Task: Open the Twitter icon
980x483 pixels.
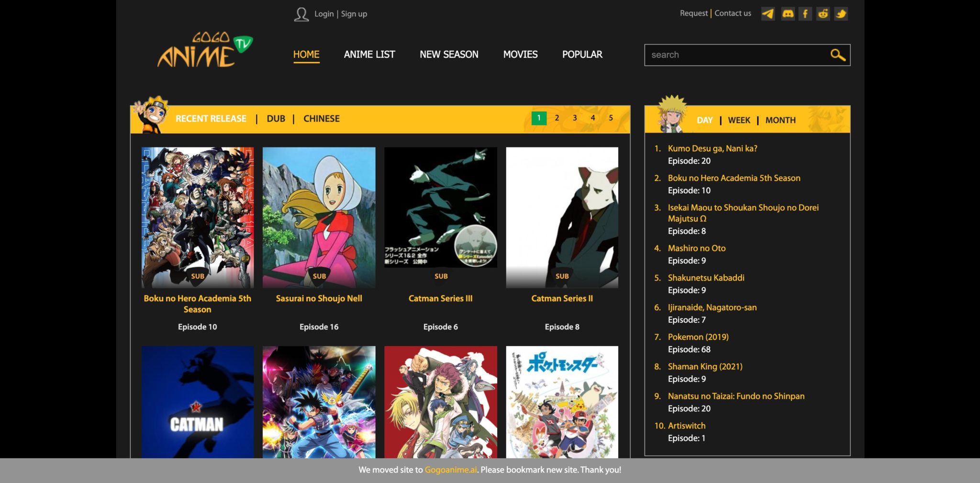Action: tap(841, 14)
